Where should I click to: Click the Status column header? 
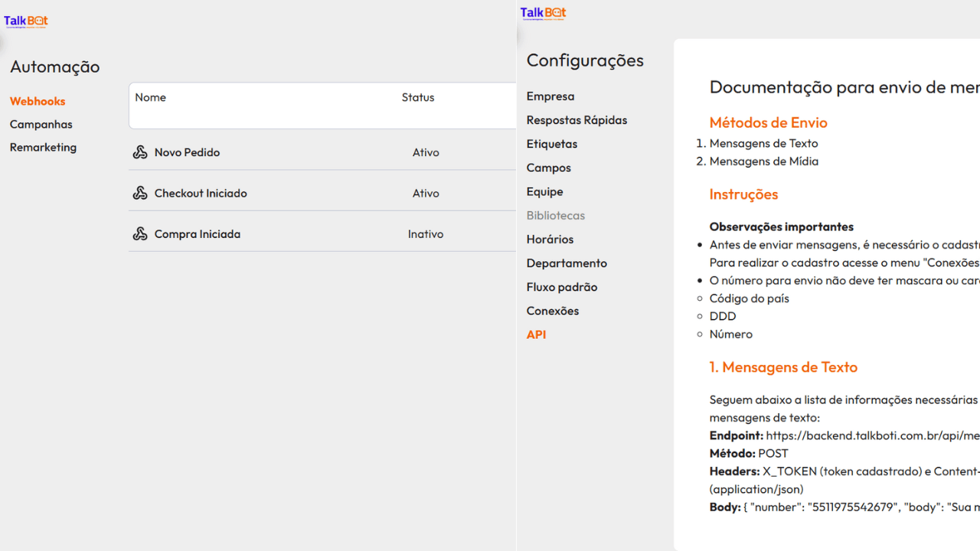pyautogui.click(x=418, y=97)
